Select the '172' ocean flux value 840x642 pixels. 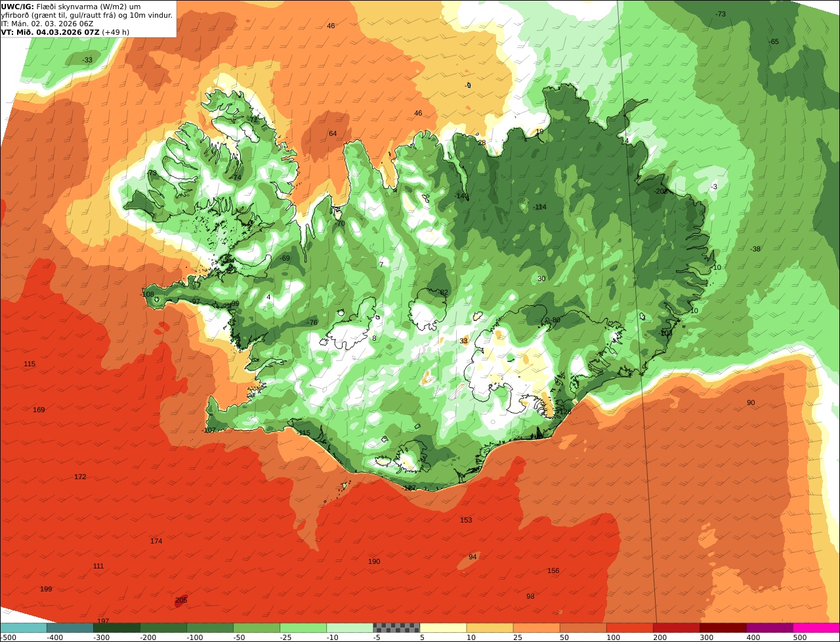(x=80, y=477)
